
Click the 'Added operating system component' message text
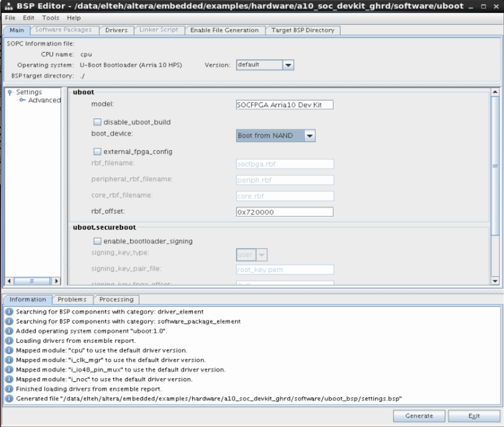click(x=91, y=331)
